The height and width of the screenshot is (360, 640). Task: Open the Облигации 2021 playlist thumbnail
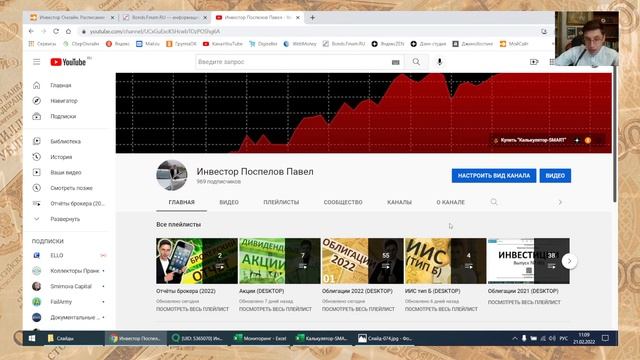pyautogui.click(x=528, y=261)
